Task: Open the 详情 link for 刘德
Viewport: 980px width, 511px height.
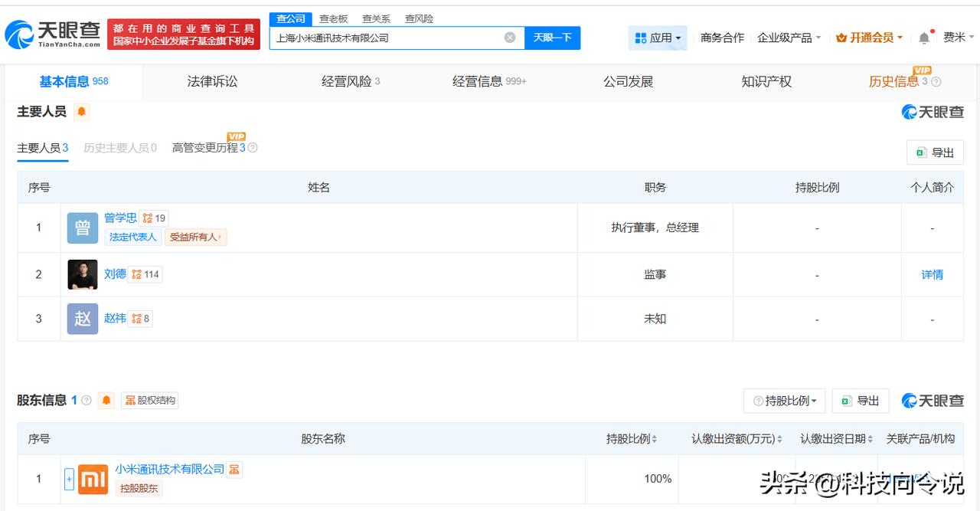Action: pos(932,274)
